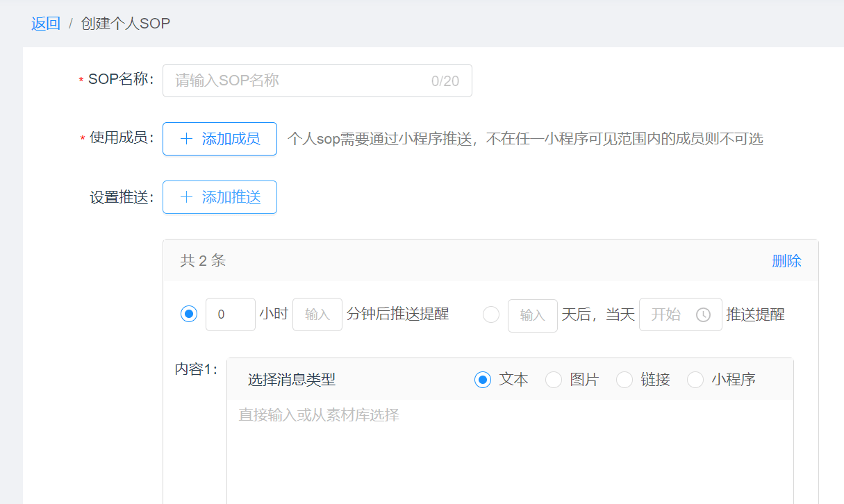Click the 删除 link on the push card
Viewport: 844px width, 504px height.
click(787, 260)
